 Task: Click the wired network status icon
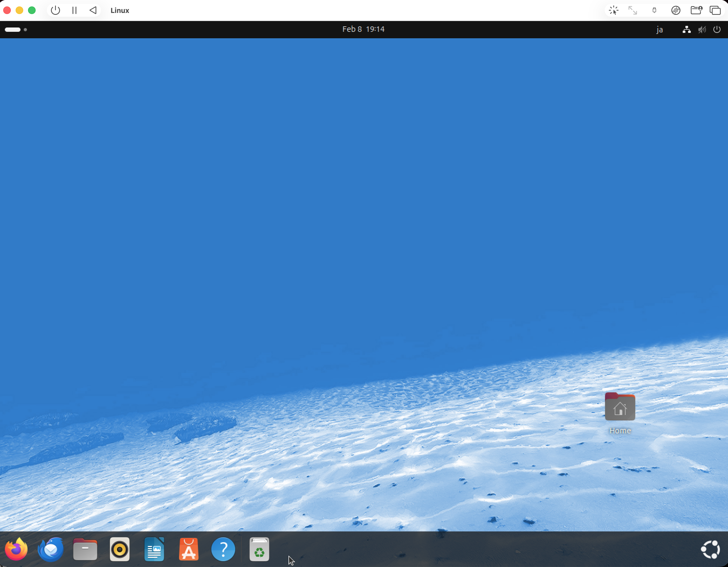pyautogui.click(x=686, y=30)
